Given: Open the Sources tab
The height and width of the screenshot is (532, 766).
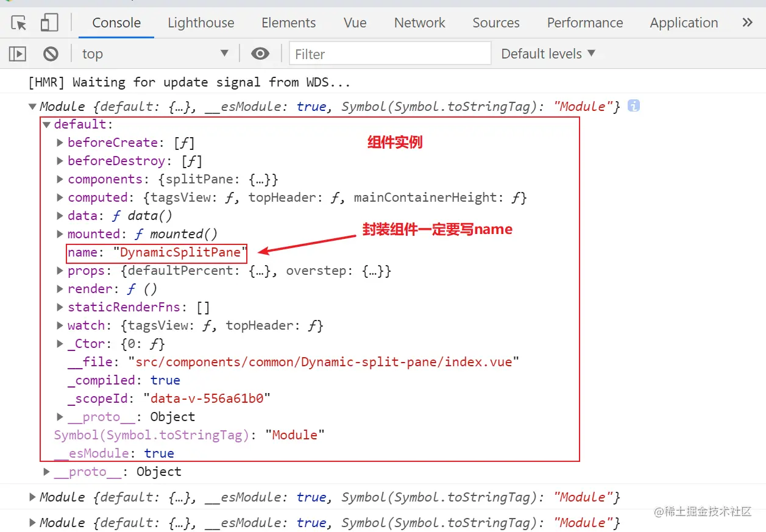Looking at the screenshot, I should 496,23.
